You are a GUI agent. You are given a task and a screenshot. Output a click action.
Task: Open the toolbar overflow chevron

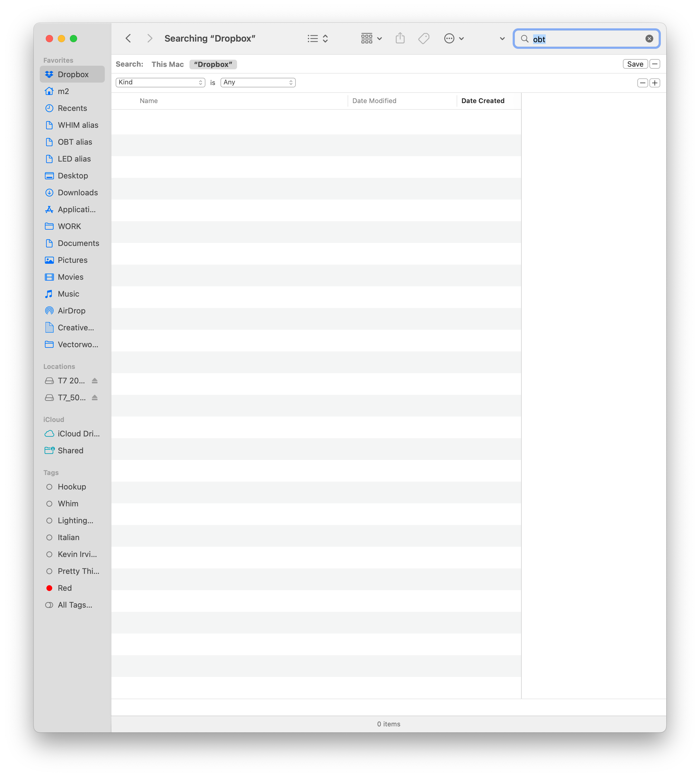pos(502,39)
